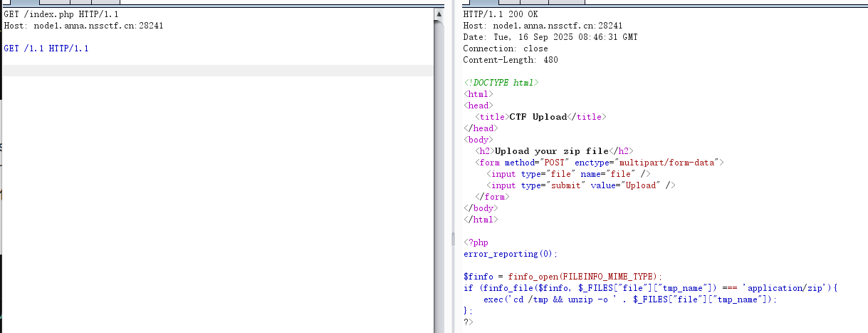Click the "CTF Upload" title text
Image resolution: width=868 pixels, height=333 pixels.
click(x=538, y=117)
